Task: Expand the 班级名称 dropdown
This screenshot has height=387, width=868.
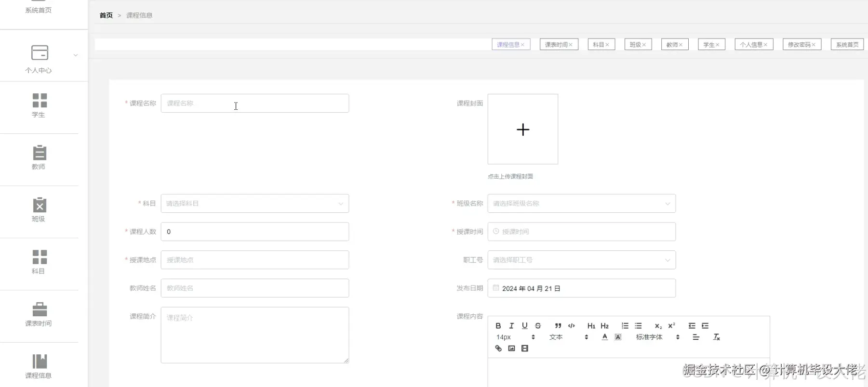Action: (581, 204)
